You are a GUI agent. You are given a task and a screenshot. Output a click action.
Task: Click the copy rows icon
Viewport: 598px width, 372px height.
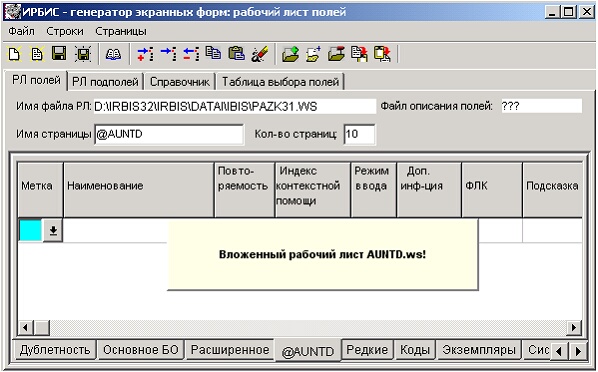point(213,53)
